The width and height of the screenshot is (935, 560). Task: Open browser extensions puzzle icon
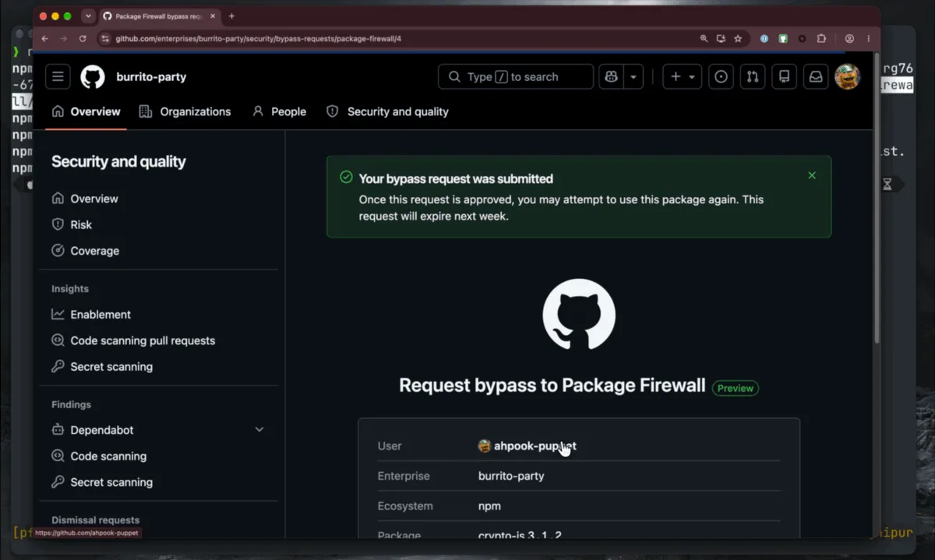[x=821, y=38]
